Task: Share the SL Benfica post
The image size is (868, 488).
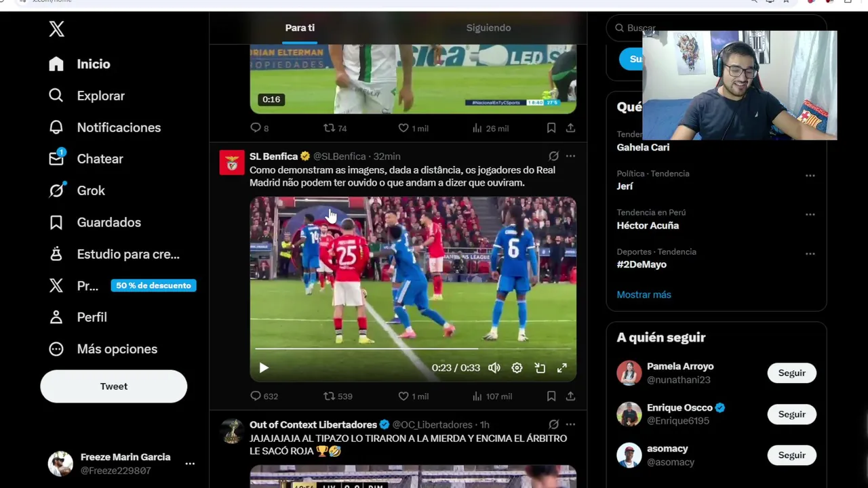Action: click(570, 396)
